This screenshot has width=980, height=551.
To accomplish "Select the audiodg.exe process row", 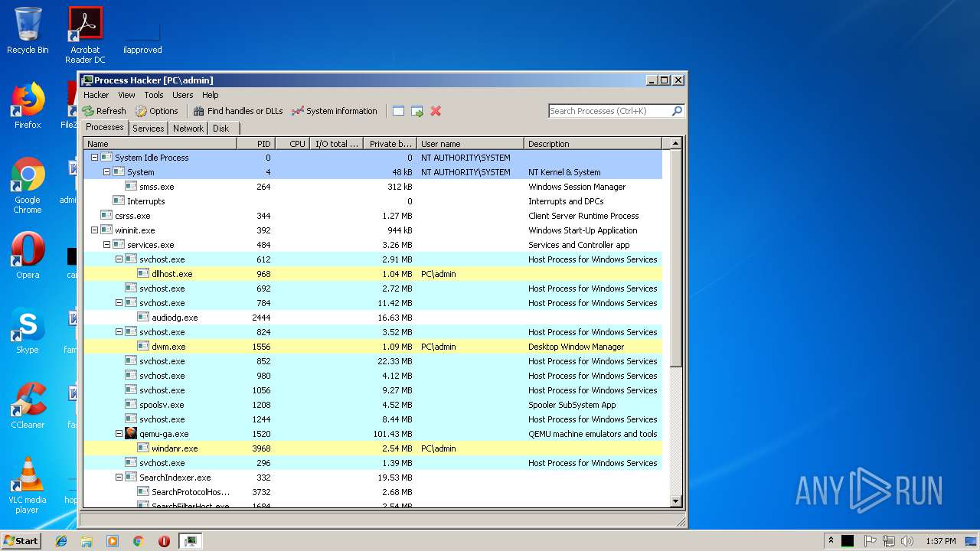I will [372, 318].
